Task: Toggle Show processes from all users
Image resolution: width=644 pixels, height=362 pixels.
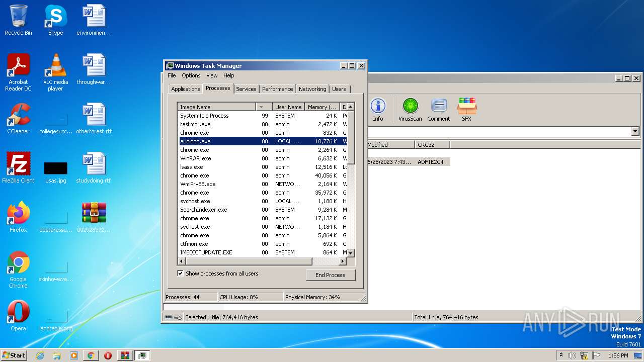Action: (180, 274)
